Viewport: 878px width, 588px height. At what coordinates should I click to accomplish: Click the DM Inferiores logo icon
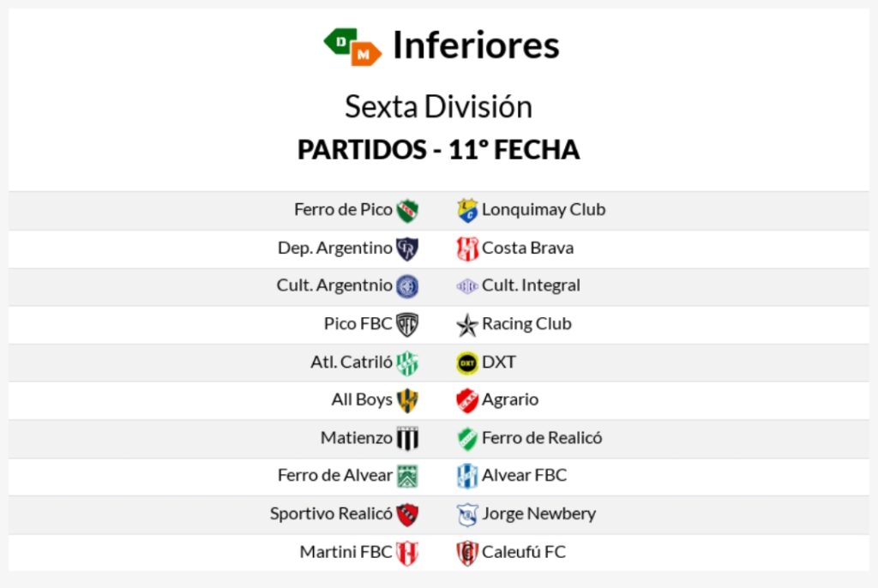[x=352, y=46]
